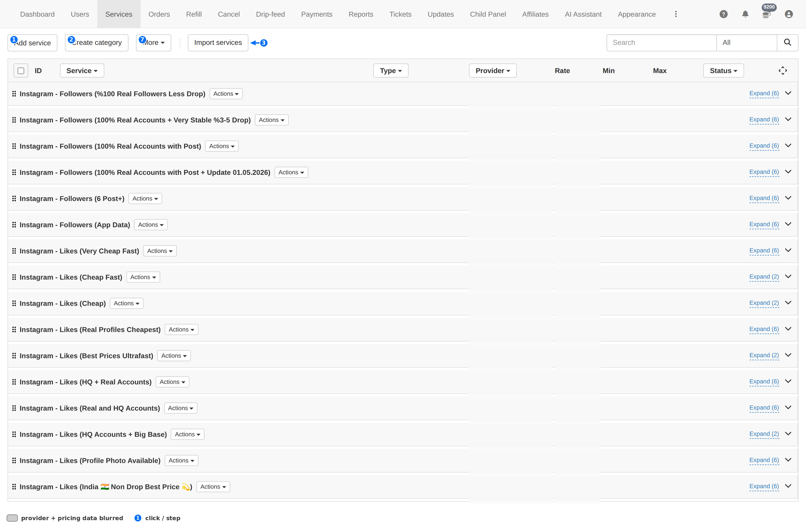The height and width of the screenshot is (532, 806).
Task: Click drag handle for Followers (100% Real Accounts with Post)
Action: [x=14, y=146]
